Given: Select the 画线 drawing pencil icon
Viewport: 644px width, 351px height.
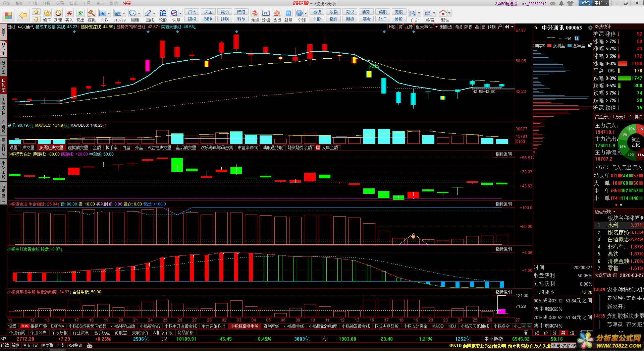Looking at the screenshot, I should click(x=148, y=13).
